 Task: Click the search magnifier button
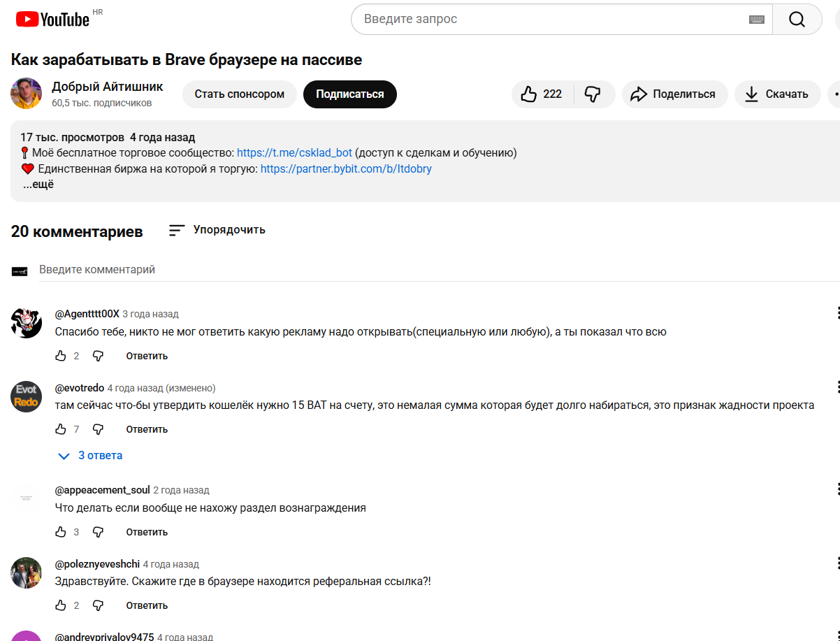point(797,19)
